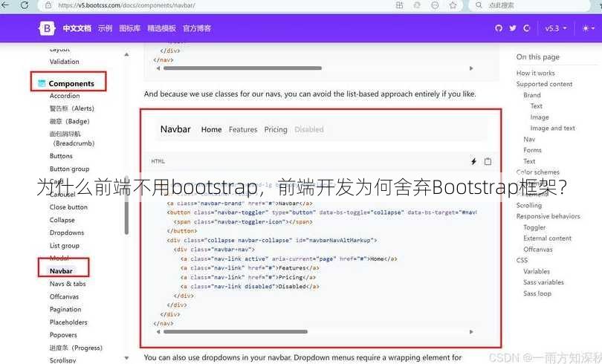This screenshot has width=602, height=364.
Task: Open 官方博客 in the navbar
Action: pyautogui.click(x=196, y=28)
